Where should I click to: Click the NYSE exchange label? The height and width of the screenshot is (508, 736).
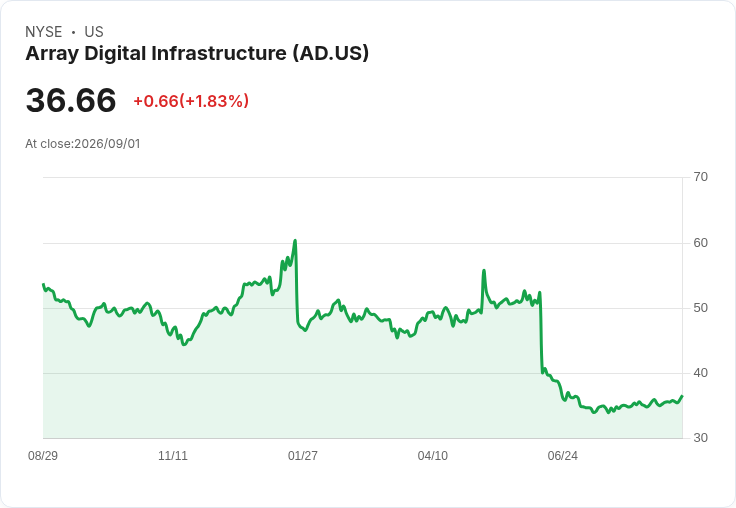pyautogui.click(x=44, y=32)
